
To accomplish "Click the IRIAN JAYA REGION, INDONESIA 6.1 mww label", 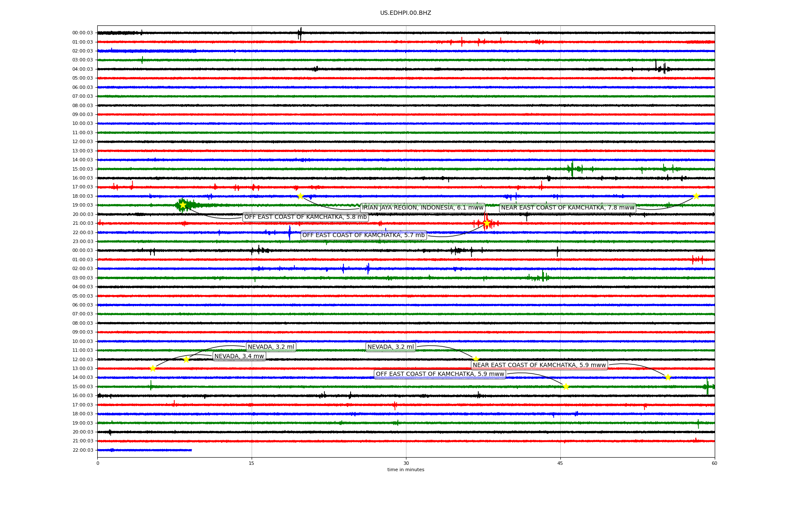I will (x=422, y=208).
